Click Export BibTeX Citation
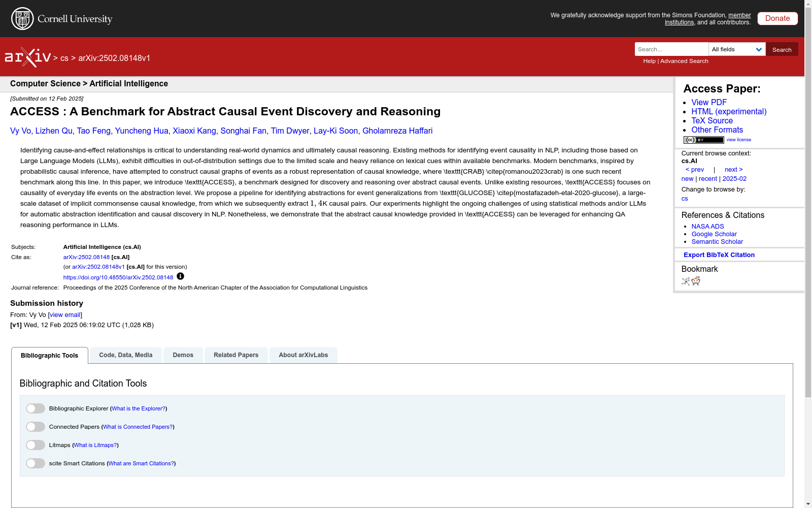 [719, 255]
